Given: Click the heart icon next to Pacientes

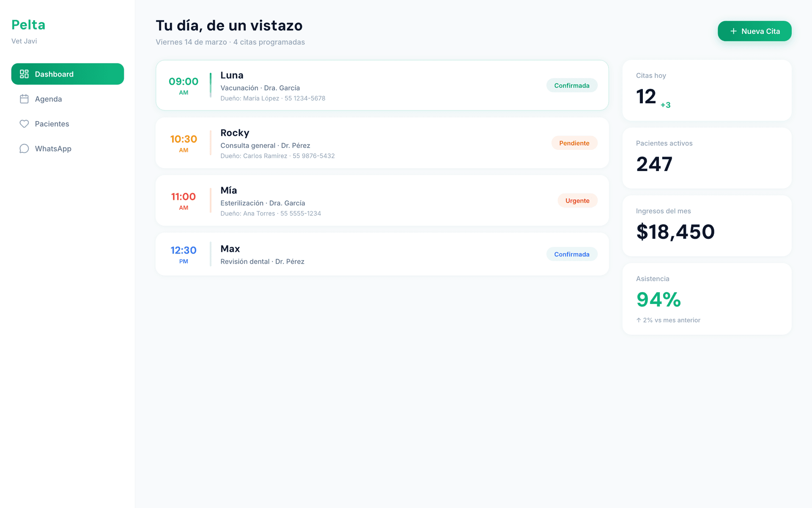Looking at the screenshot, I should [24, 124].
